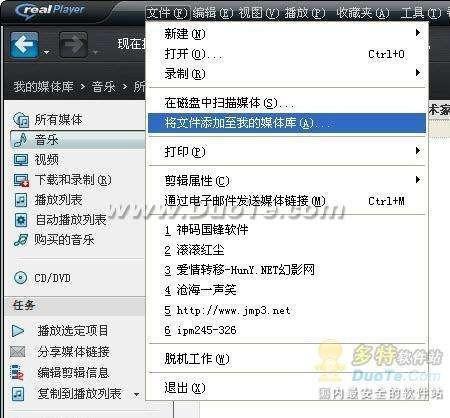Open the back button history dropdown arrow
This screenshot has height=418, width=450.
47,52
